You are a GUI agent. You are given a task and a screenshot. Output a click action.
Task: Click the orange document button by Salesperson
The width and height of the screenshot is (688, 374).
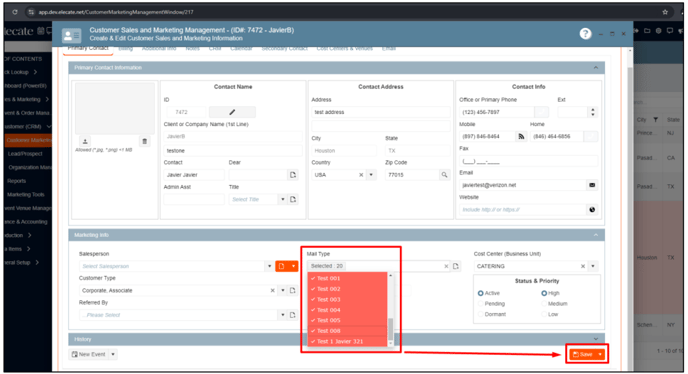282,266
